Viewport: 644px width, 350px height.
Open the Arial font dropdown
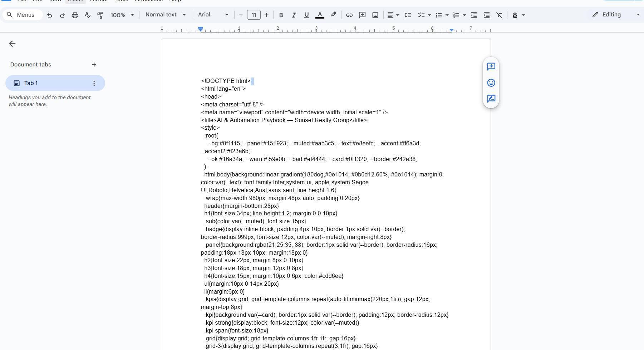(213, 15)
